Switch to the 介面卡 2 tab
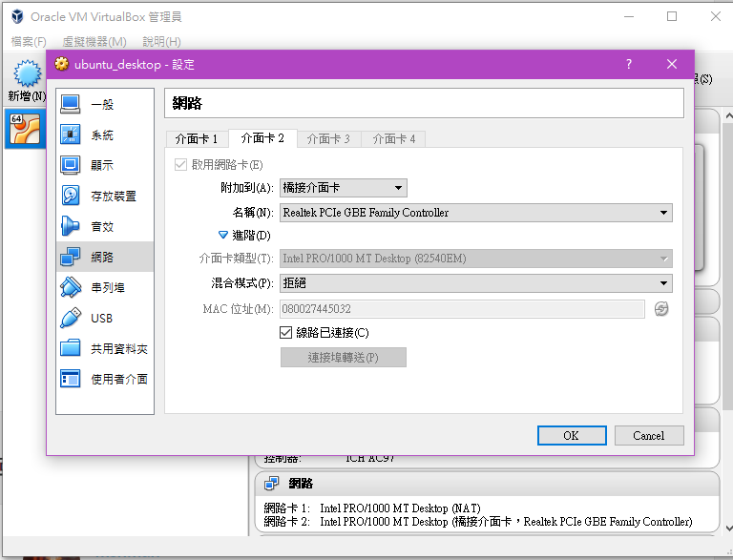Viewport: 733px width, 560px height. (262, 138)
